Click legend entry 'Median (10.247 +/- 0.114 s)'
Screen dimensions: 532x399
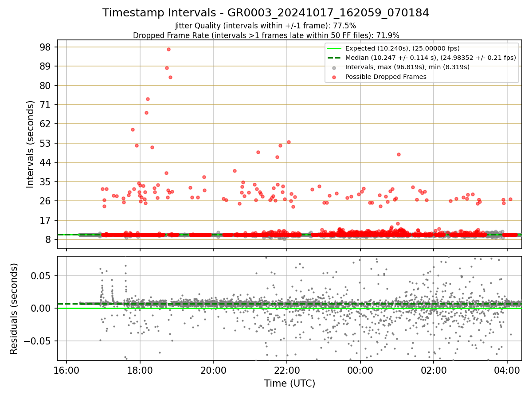(x=430, y=58)
